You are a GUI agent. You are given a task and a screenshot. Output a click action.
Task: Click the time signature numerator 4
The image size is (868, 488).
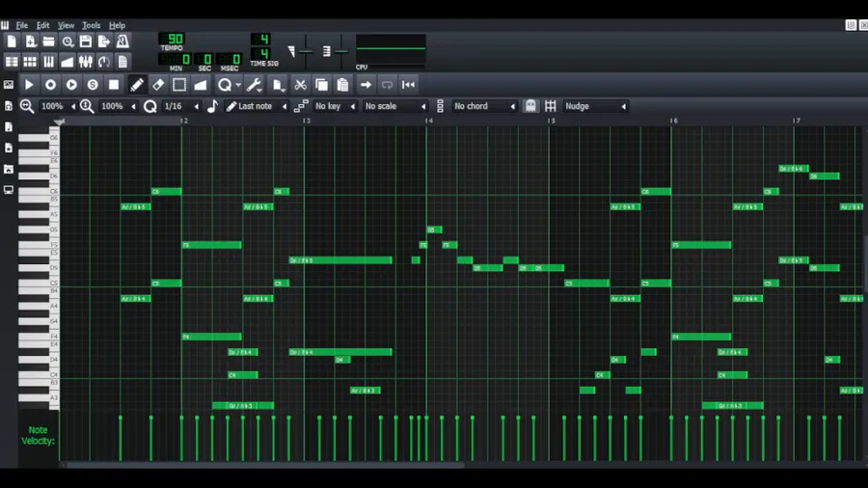260,39
